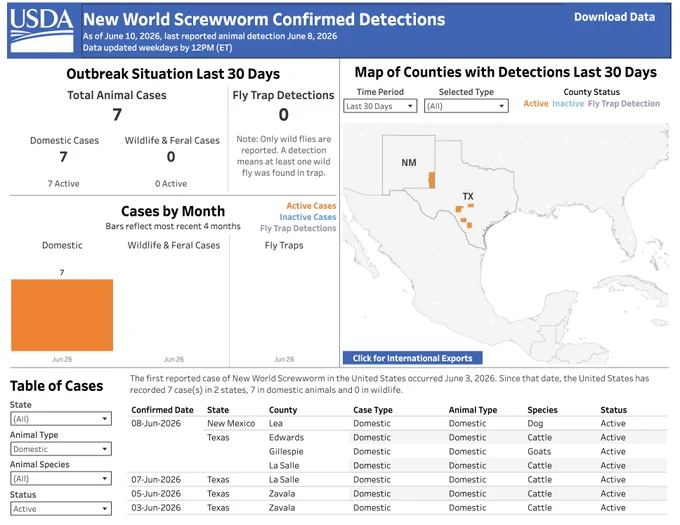680x525 pixels.
Task: Open the Status filter dropdown
Action: [x=61, y=509]
